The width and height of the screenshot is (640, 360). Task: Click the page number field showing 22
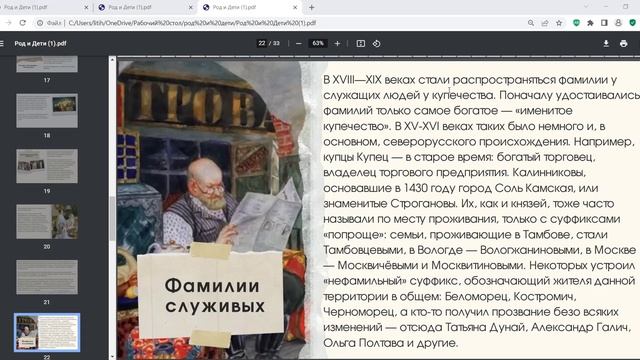[262, 43]
